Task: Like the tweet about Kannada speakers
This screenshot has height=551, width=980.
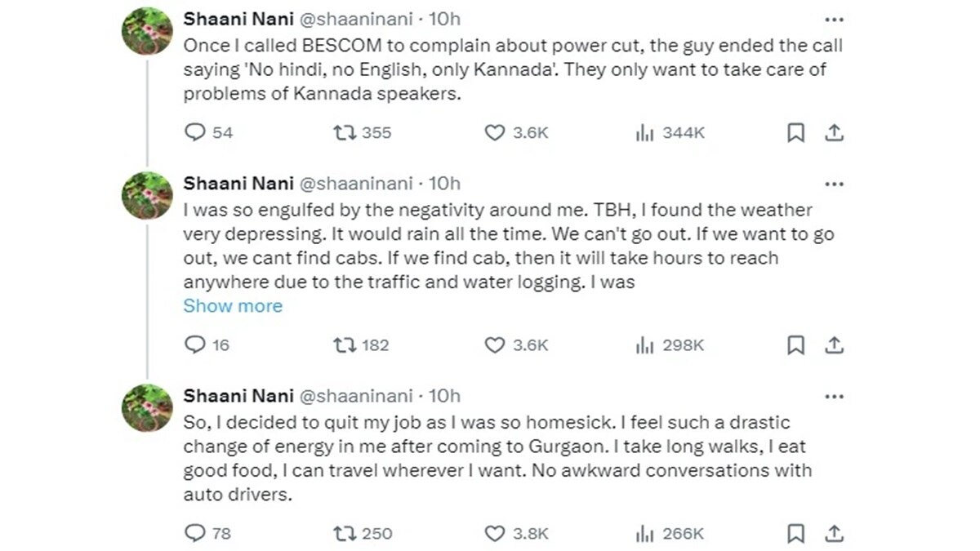Action: pos(495,132)
